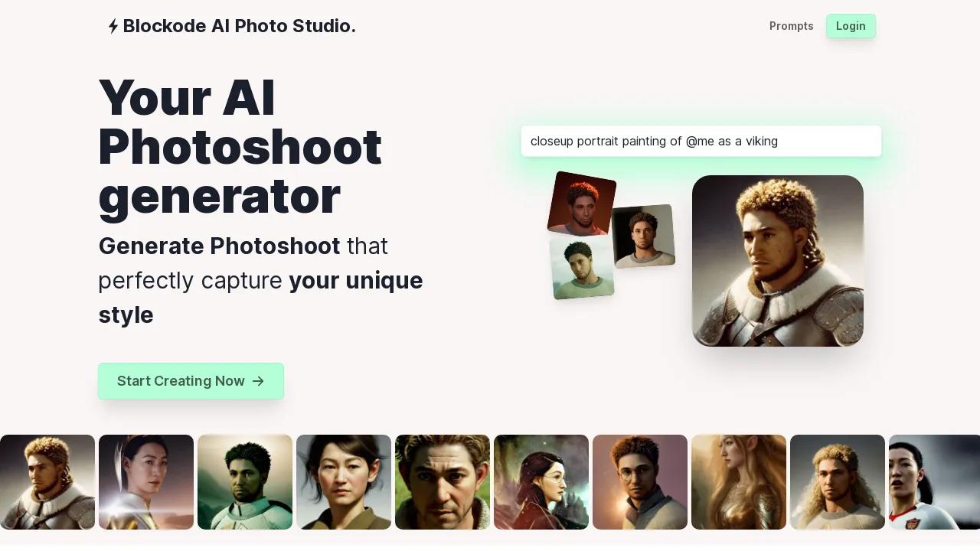Select the red-lit source photo thumbnail

click(x=582, y=204)
